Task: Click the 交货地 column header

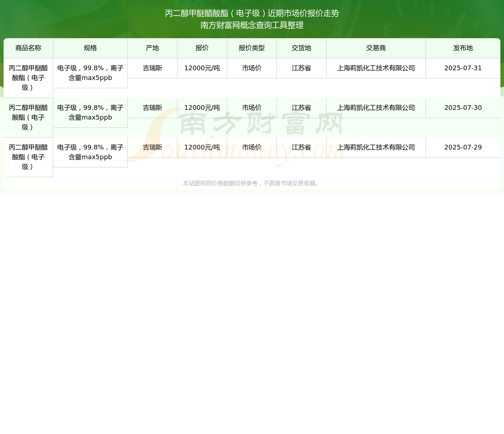Action: coord(302,48)
